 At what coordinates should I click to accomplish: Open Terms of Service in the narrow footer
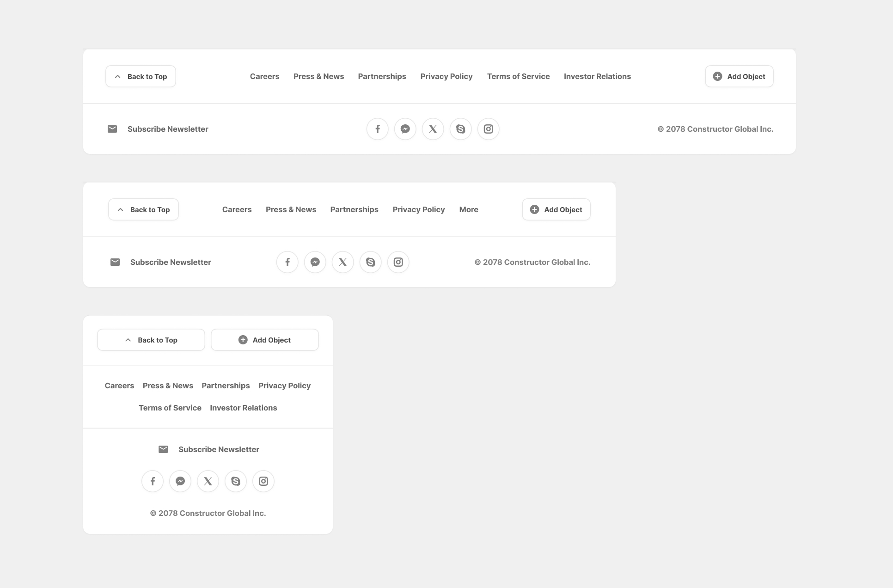pos(170,408)
